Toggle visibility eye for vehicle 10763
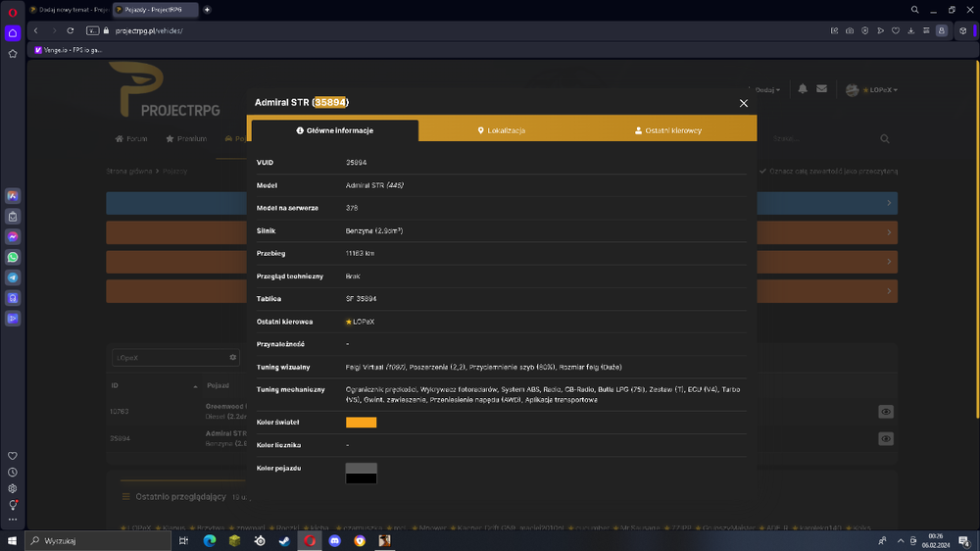Viewport: 980px width, 551px height. [x=886, y=412]
